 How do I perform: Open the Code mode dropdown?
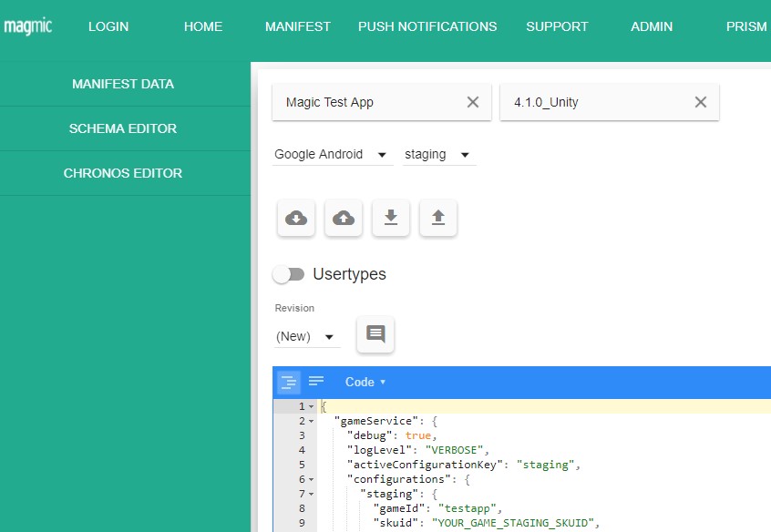click(x=365, y=382)
